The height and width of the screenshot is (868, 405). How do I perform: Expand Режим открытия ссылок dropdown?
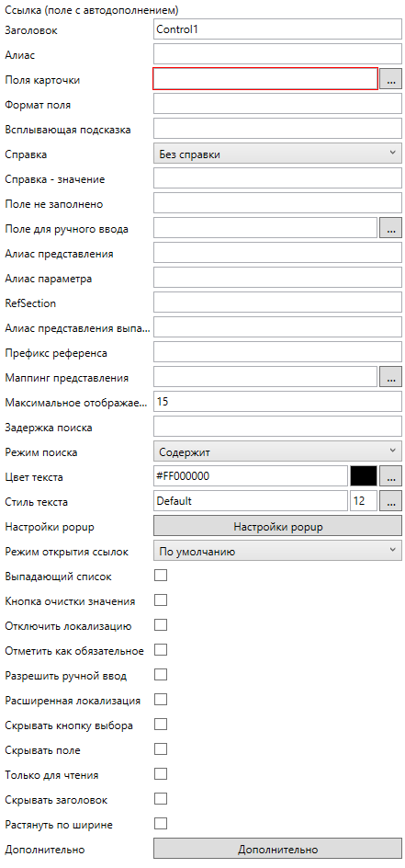coord(277,551)
